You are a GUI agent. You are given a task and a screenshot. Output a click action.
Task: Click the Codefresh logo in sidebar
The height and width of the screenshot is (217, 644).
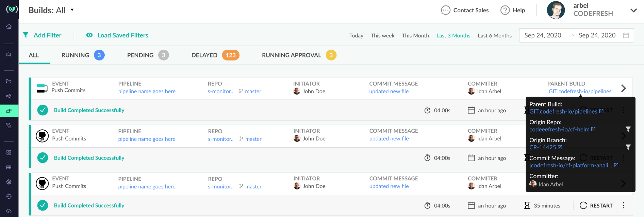12,10
